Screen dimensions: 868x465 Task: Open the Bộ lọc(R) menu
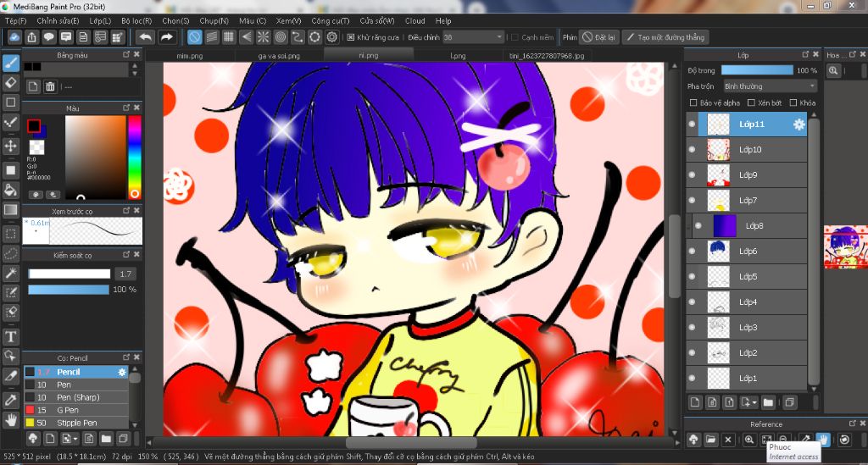coord(136,20)
